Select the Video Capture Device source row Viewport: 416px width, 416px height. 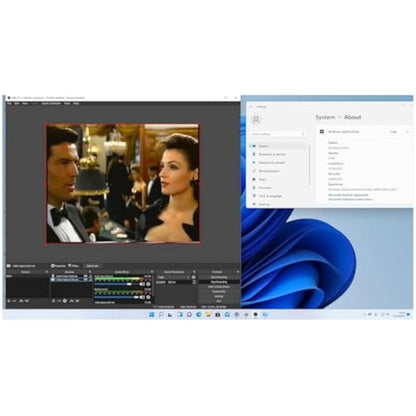click(71, 279)
